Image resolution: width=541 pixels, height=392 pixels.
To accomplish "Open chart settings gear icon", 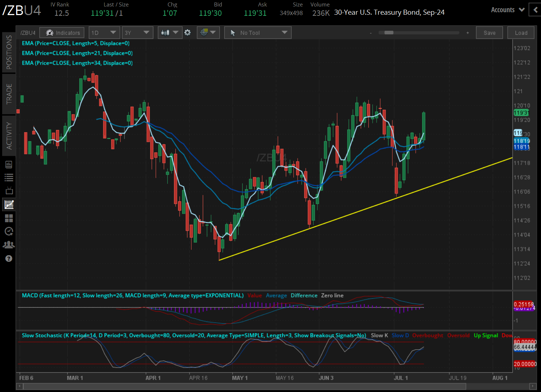I will (x=187, y=33).
